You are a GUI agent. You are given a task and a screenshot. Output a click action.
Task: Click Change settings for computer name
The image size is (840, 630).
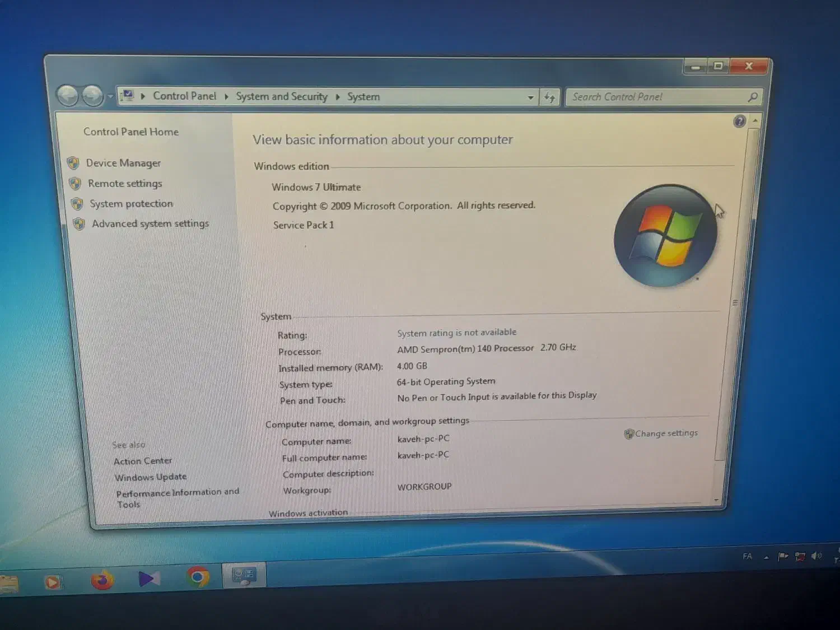(666, 433)
